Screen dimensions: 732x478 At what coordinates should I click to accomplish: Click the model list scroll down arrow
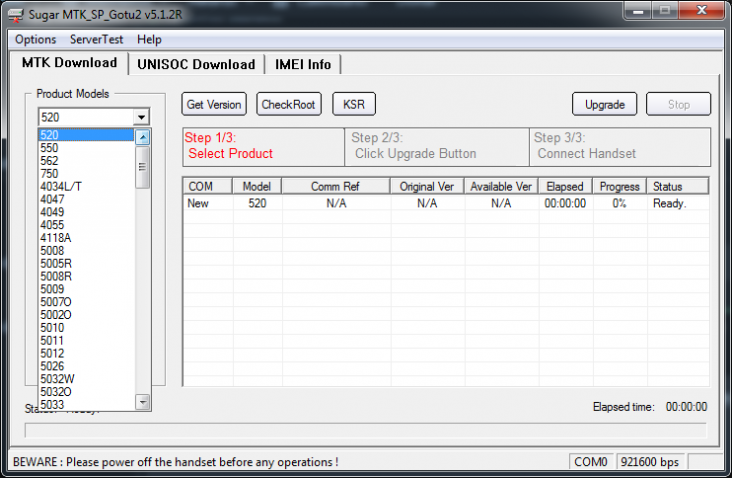tap(142, 402)
